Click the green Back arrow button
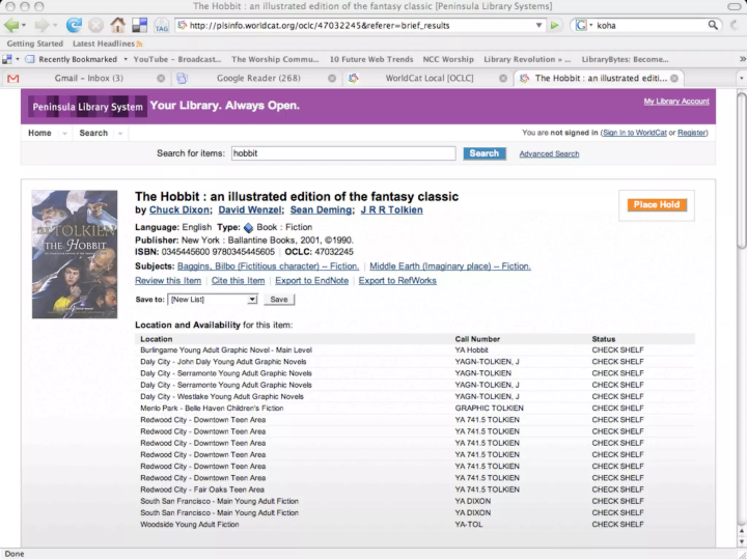The height and width of the screenshot is (560, 747). 12,26
